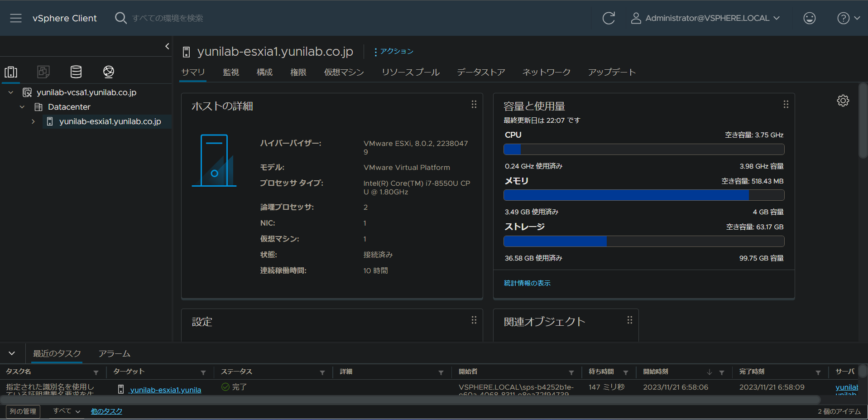Click drag handle on 関連オブジェクト card

click(x=629, y=320)
